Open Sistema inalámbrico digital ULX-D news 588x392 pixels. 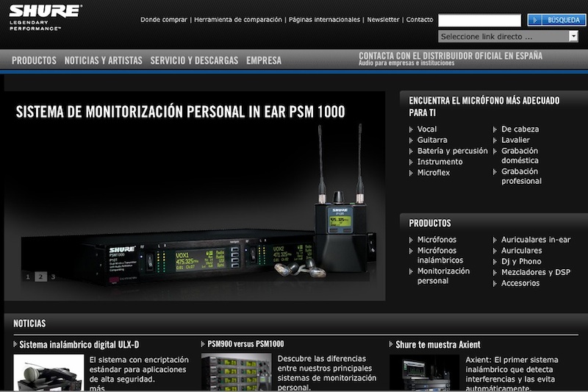pos(79,344)
